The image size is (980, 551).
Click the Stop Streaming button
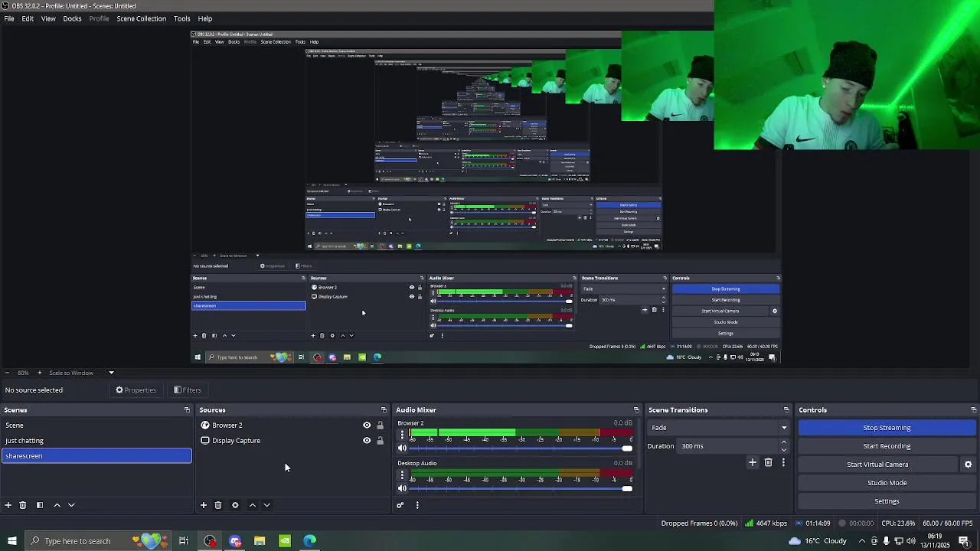887,428
